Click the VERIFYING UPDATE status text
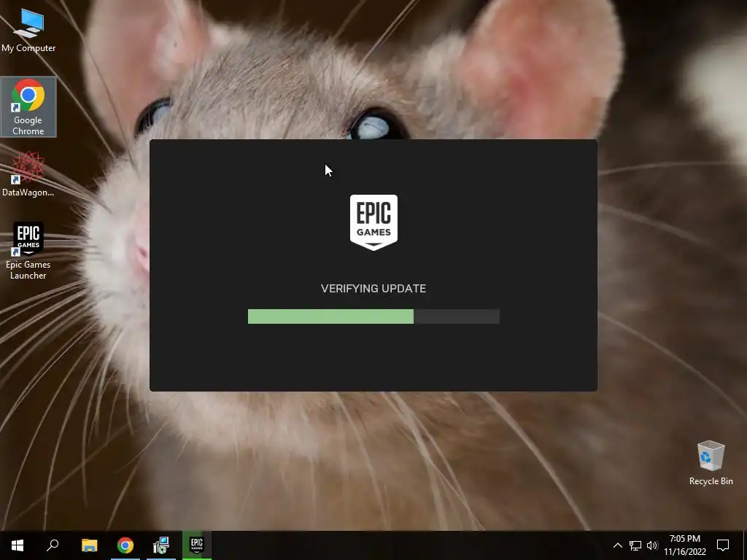 pos(373,289)
